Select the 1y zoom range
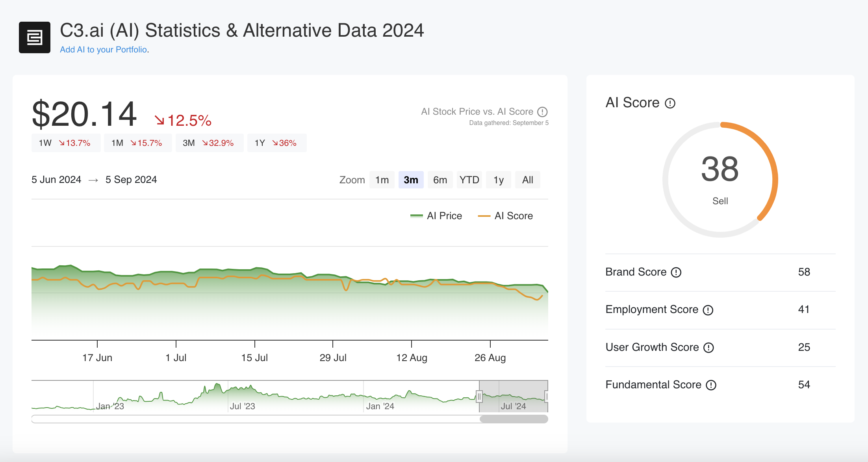 click(x=499, y=180)
